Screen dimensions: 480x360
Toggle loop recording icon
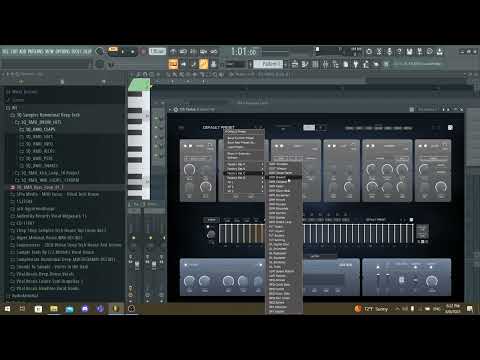coord(214,52)
